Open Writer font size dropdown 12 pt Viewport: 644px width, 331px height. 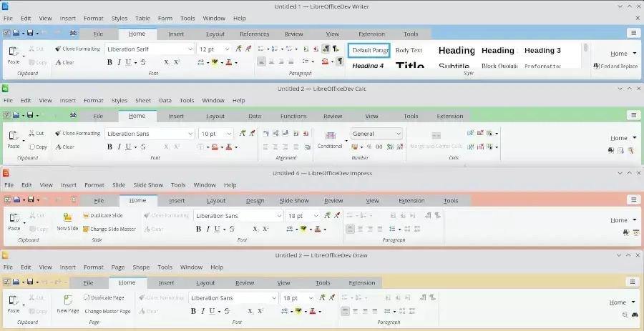[227, 49]
